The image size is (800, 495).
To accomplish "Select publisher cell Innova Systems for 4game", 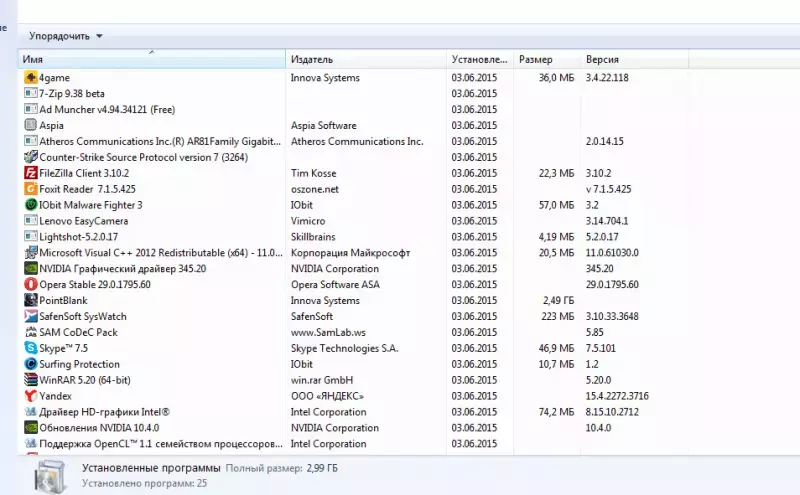I will click(x=325, y=78).
